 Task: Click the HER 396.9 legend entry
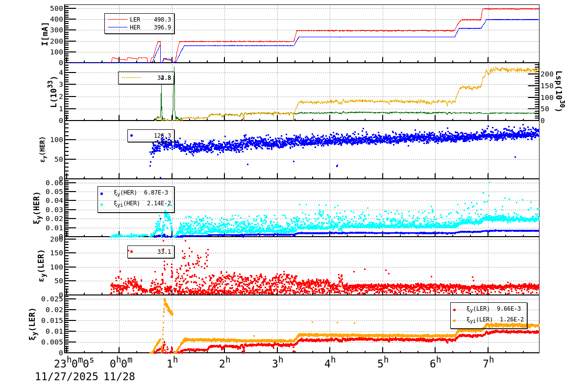point(139,27)
